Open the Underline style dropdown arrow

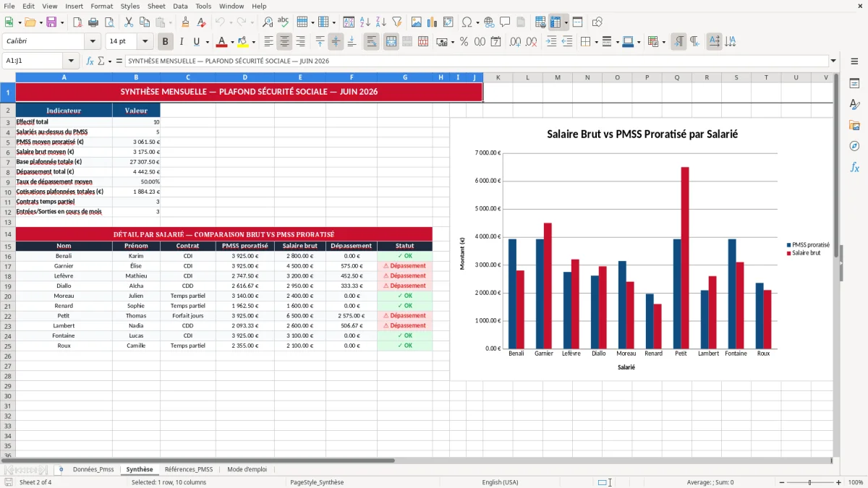[207, 42]
